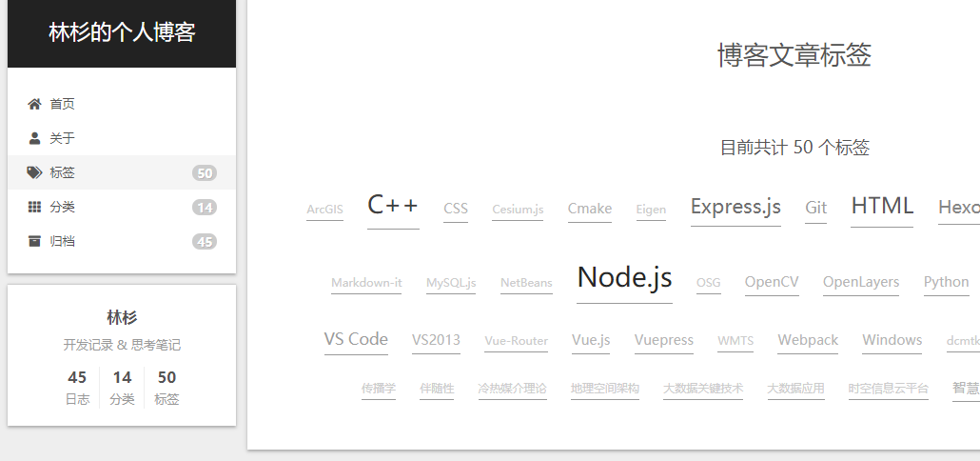This screenshot has width=980, height=461.
Task: Open the OSG tag
Action: [x=709, y=283]
